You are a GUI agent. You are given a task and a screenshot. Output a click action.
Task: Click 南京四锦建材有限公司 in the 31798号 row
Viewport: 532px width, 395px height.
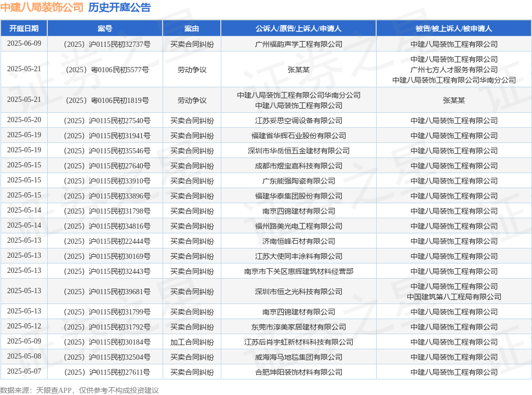(299, 210)
